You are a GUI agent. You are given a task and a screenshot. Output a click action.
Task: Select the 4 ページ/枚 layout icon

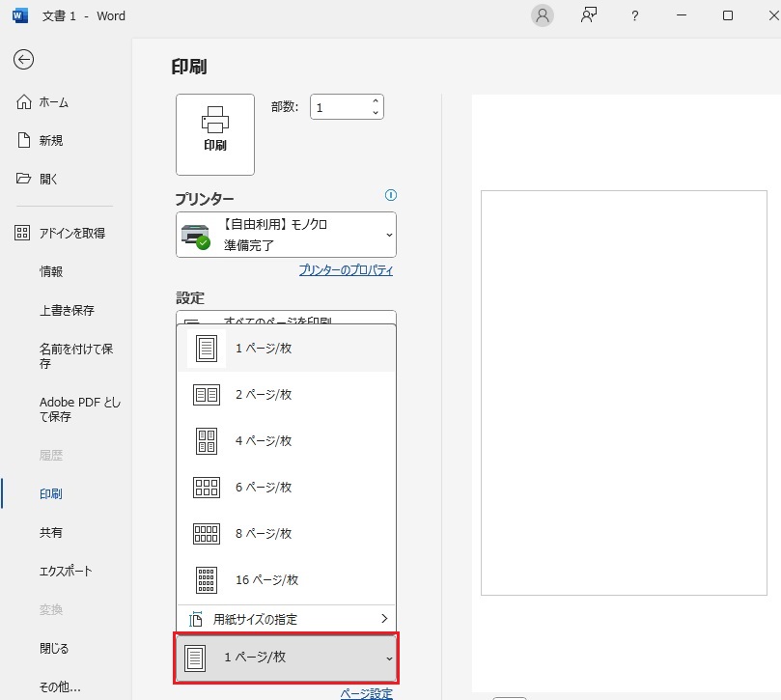206,440
